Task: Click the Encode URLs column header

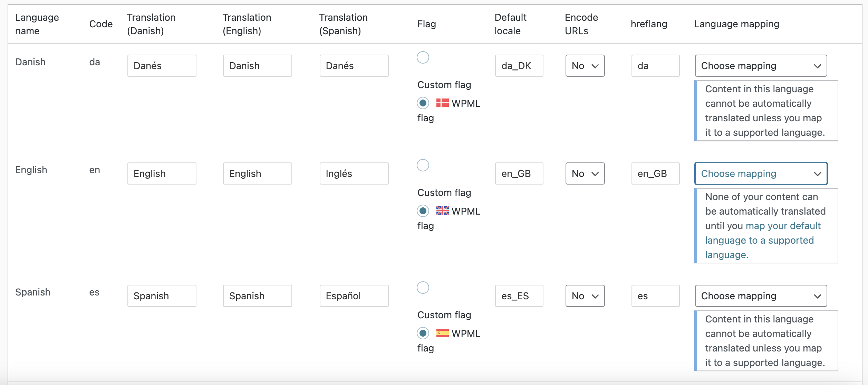Action: [x=581, y=24]
